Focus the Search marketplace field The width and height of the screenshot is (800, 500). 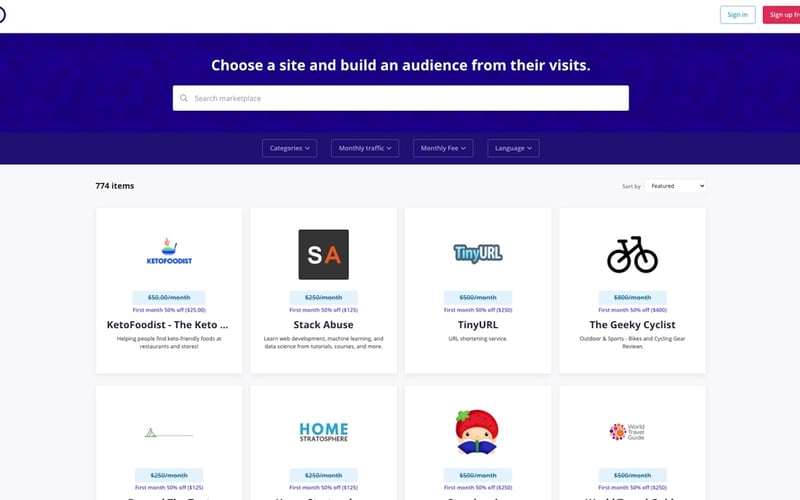click(x=401, y=98)
